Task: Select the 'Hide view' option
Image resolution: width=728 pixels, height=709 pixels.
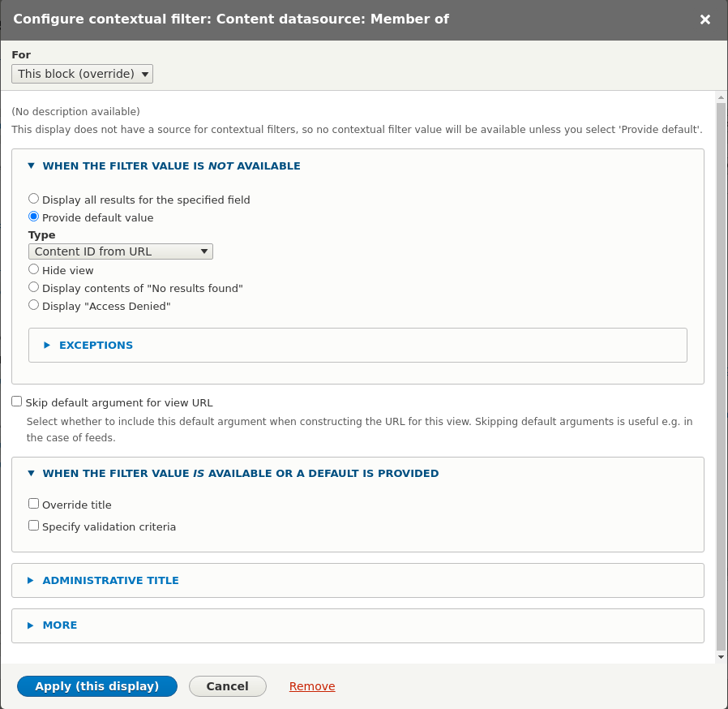Action: (x=33, y=269)
